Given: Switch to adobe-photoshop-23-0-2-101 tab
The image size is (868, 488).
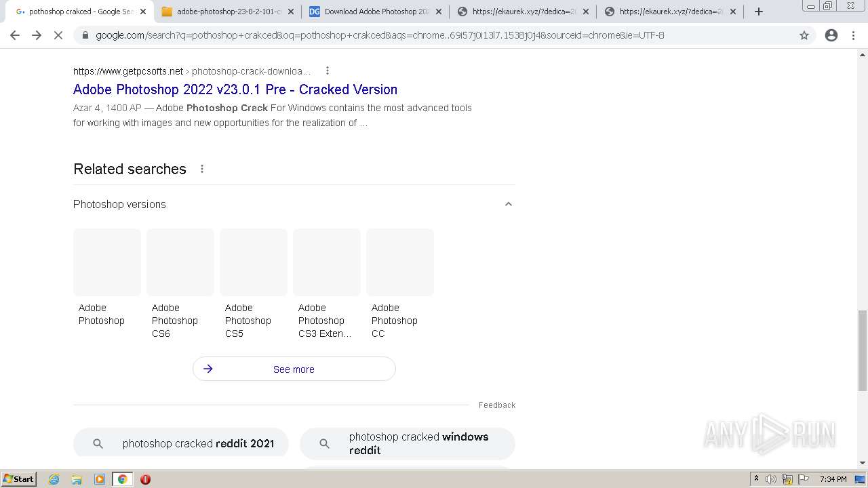Looking at the screenshot, I should pos(227,12).
